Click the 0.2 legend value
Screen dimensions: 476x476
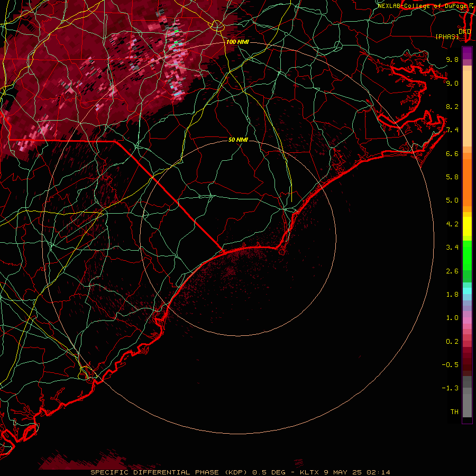click(452, 342)
